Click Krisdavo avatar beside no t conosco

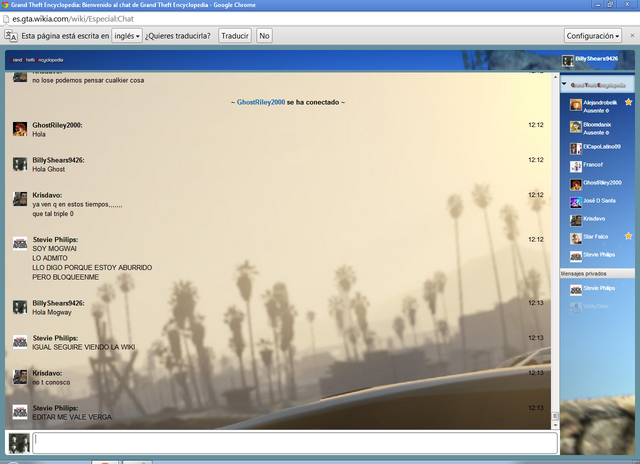point(20,377)
